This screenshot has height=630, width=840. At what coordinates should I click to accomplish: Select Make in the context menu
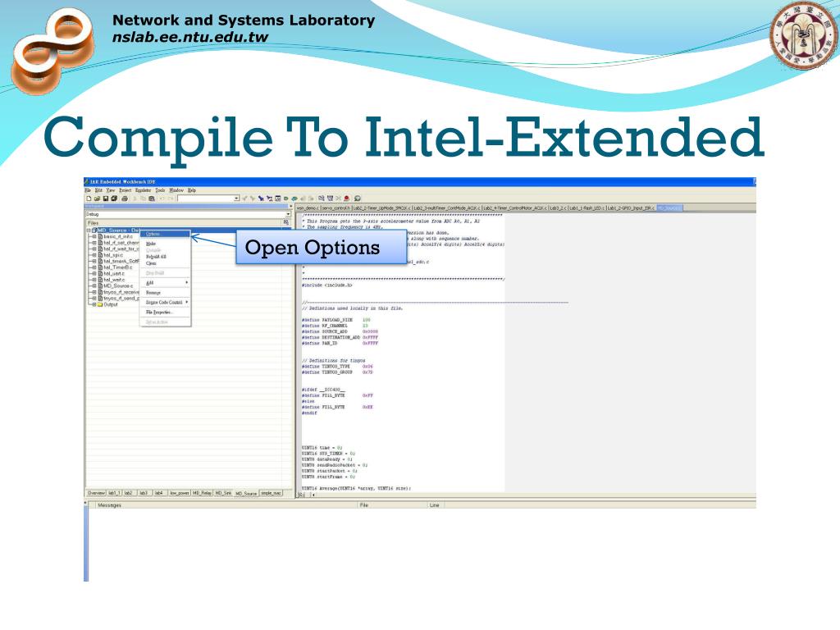(165, 244)
